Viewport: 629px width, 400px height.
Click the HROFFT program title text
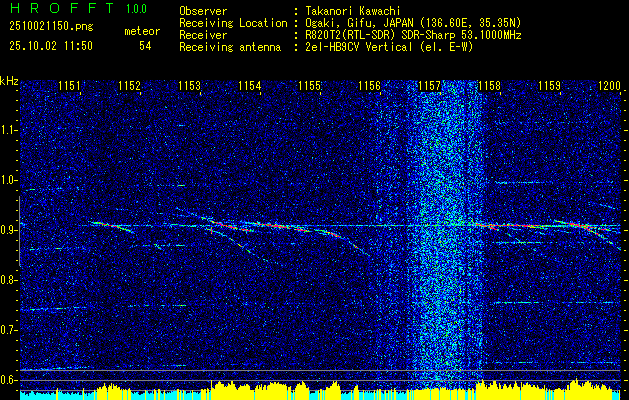point(62,8)
